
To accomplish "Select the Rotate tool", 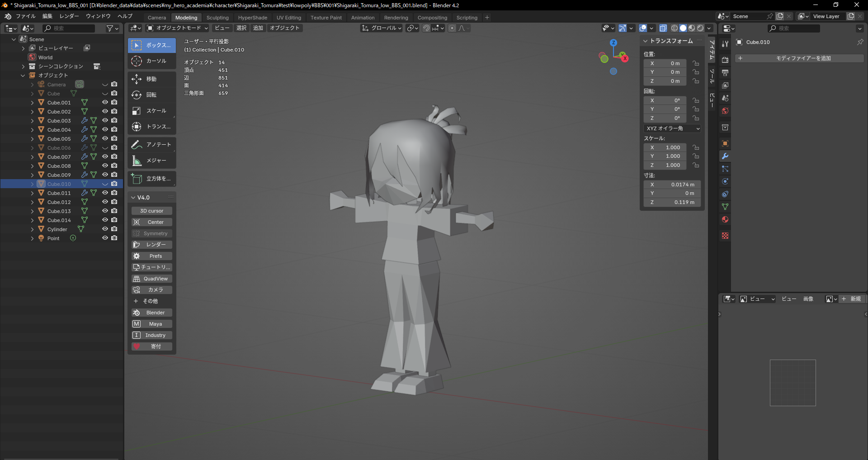I will tap(152, 95).
